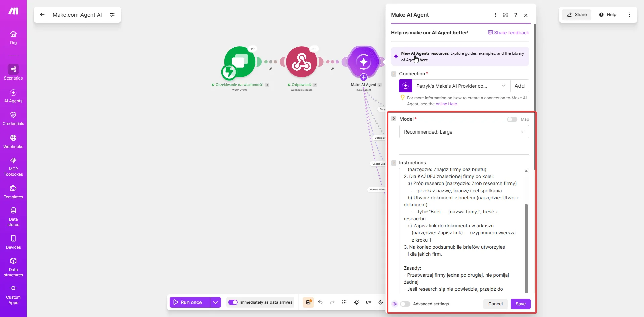
Task: Toggle Advanced settings switch
Action: [x=405, y=304]
